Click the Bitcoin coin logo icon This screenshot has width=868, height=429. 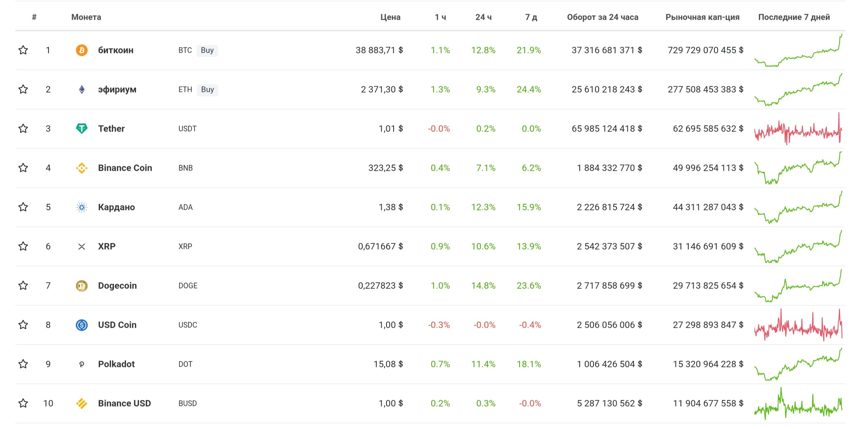point(82,50)
